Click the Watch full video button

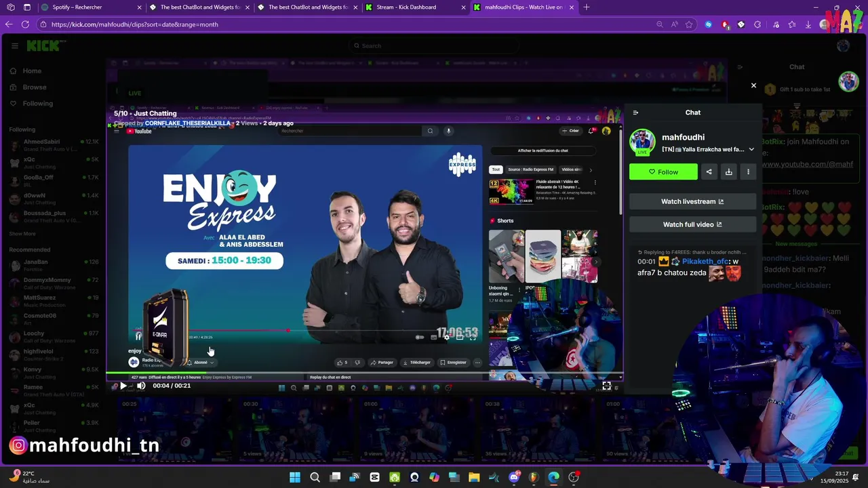point(692,224)
